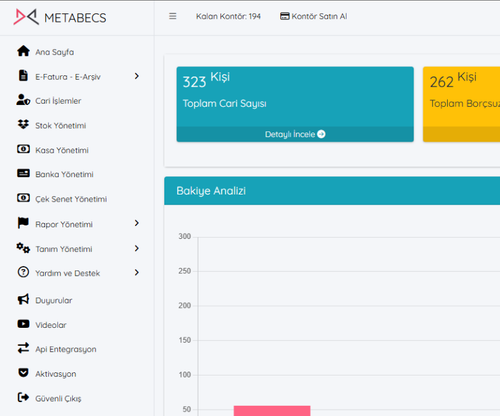
Task: Click the 300 axis label in the chart
Action: click(185, 236)
